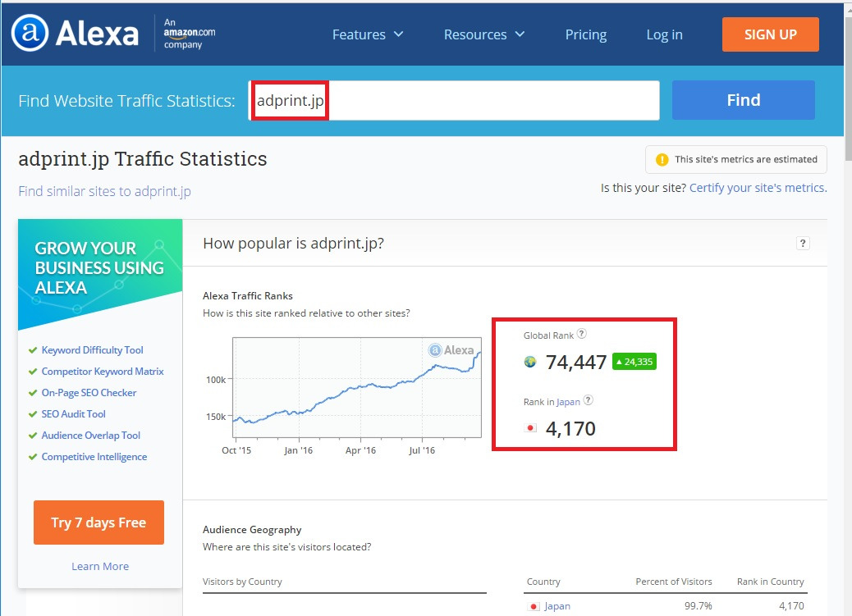Click the Japan country link in table
Viewport: 852px width, 616px height.
click(557, 606)
